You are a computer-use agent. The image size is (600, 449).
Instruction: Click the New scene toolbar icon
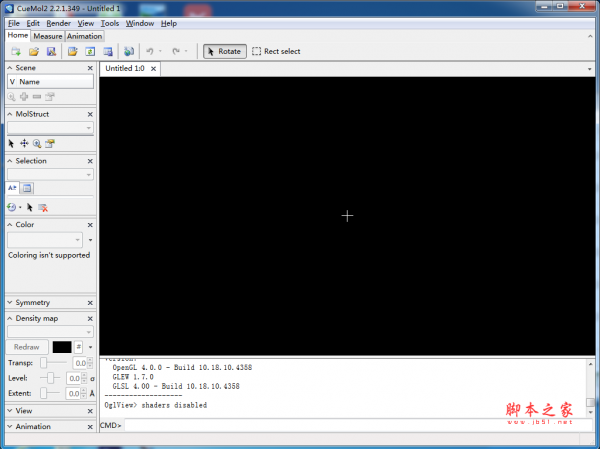pos(16,51)
